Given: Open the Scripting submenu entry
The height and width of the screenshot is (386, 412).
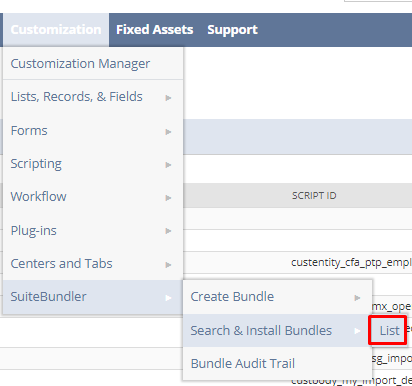Looking at the screenshot, I should (93, 164).
